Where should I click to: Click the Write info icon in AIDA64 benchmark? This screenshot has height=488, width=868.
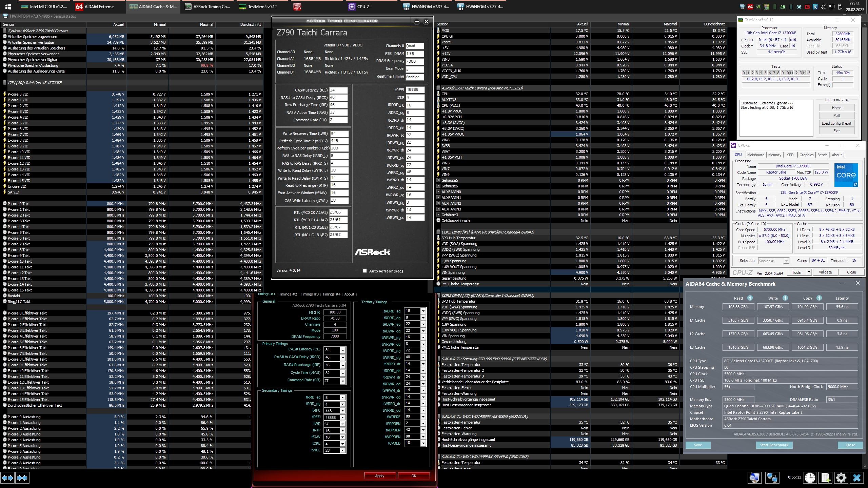(785, 298)
